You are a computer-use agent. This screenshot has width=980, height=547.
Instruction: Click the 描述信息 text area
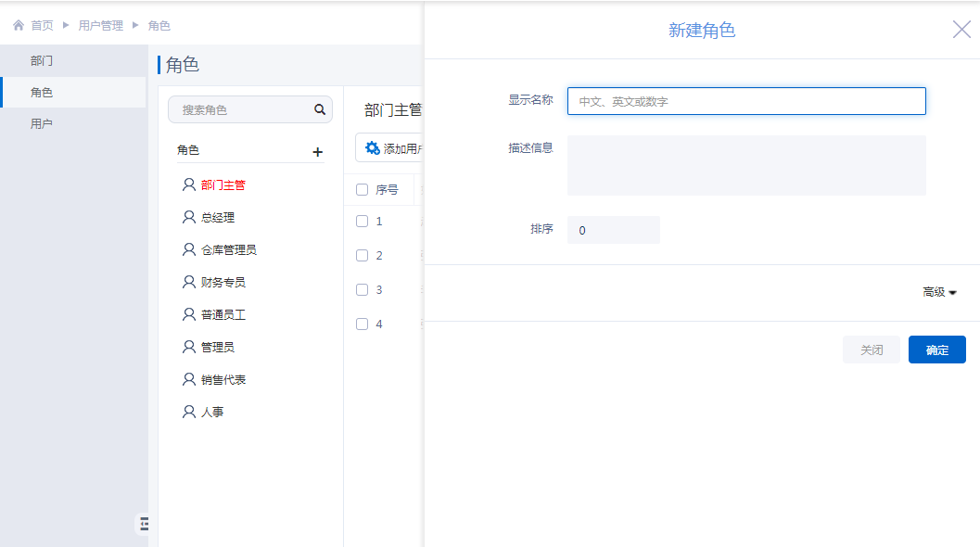tap(745, 165)
